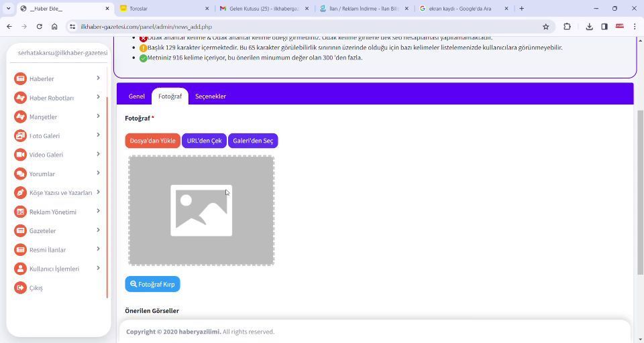Click the Foto Galeri sidebar icon
Viewport: 644px width, 343px height.
tap(21, 136)
